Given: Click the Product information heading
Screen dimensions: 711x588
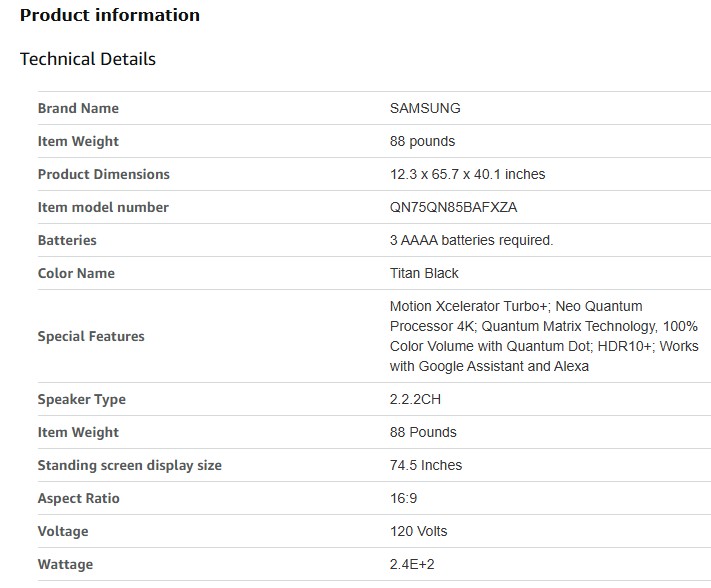Looking at the screenshot, I should pyautogui.click(x=110, y=15).
